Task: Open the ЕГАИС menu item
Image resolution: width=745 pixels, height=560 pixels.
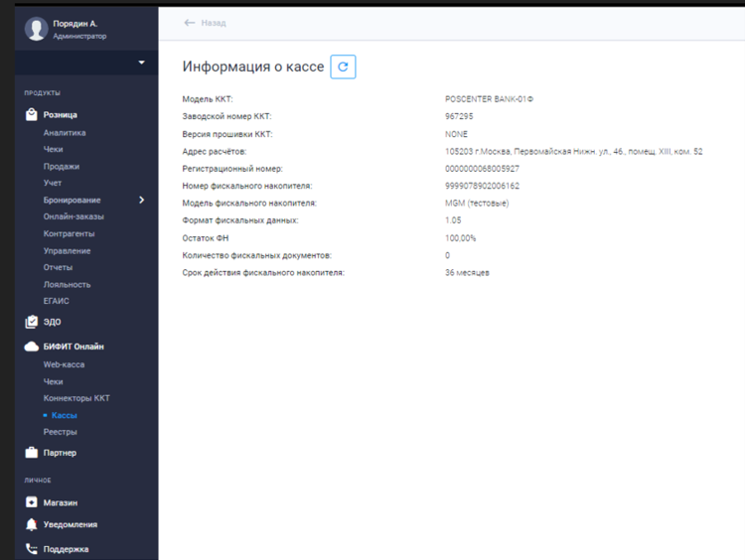Action: point(56,301)
